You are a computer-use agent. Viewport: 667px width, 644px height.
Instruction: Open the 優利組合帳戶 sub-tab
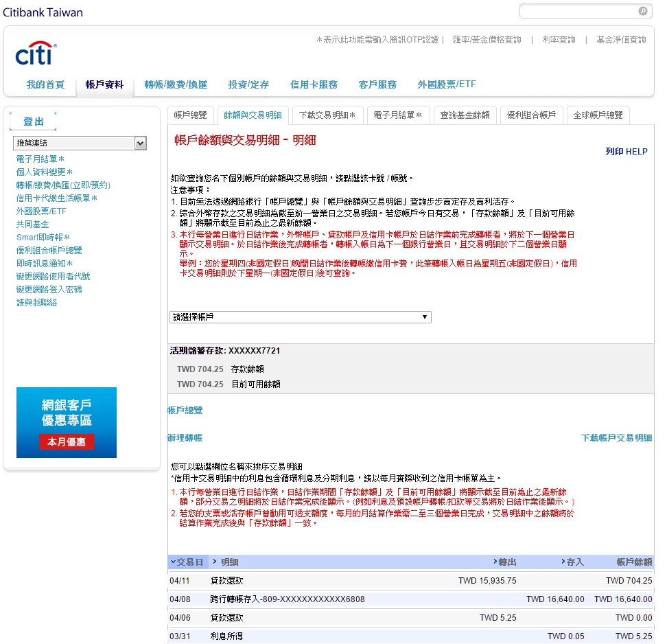531,115
